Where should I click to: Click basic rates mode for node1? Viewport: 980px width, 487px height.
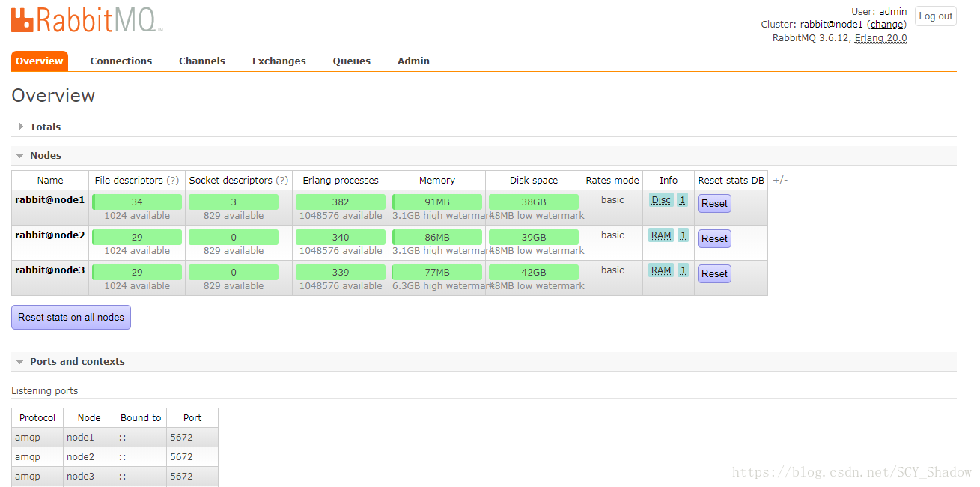(612, 200)
